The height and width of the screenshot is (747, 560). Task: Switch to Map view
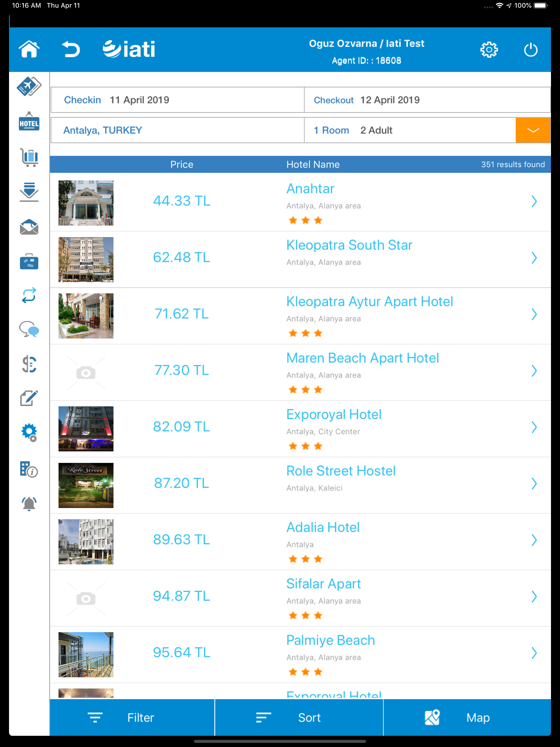coord(467,717)
